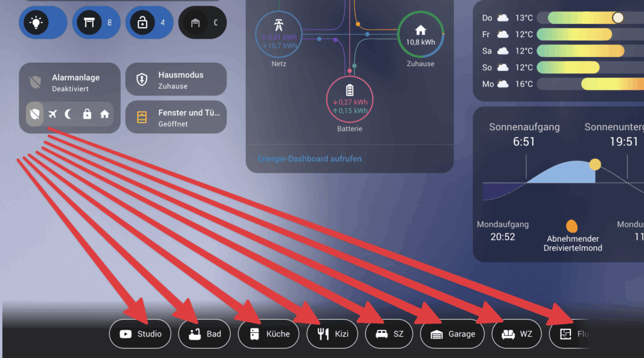Click the table icon chip showing 8
Screen dimensions: 644x358
tap(96, 23)
